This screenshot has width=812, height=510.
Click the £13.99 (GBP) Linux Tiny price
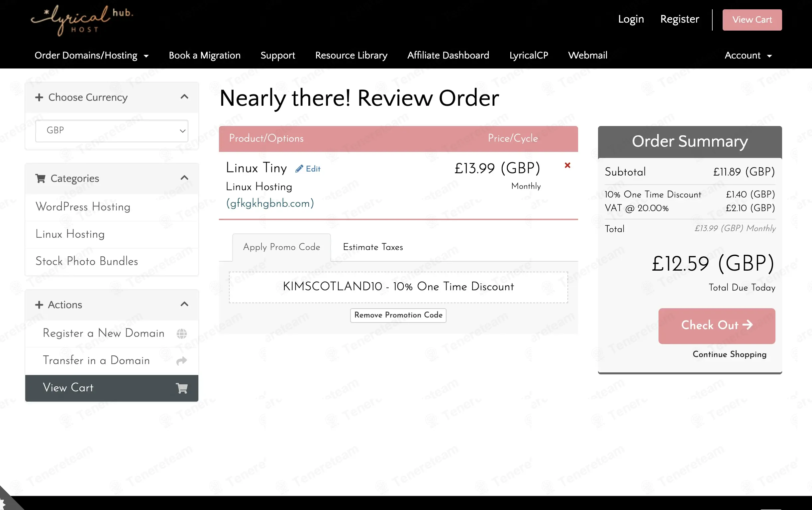(x=497, y=169)
